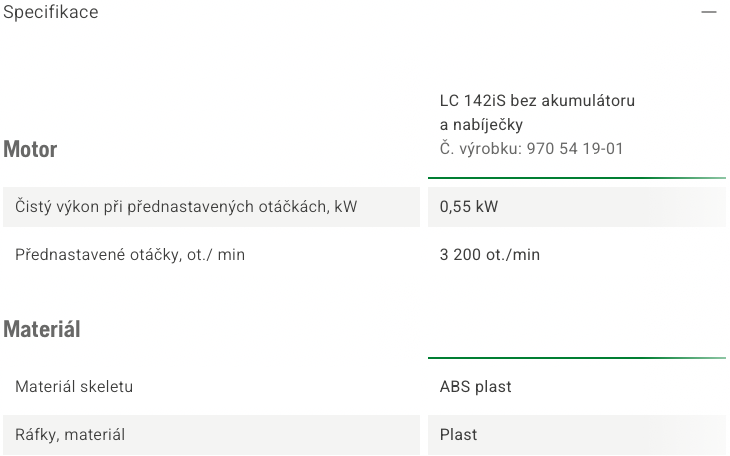Viewport: 730px width, 456px height.
Task: Click the green divider under the product header
Action: pos(577,177)
